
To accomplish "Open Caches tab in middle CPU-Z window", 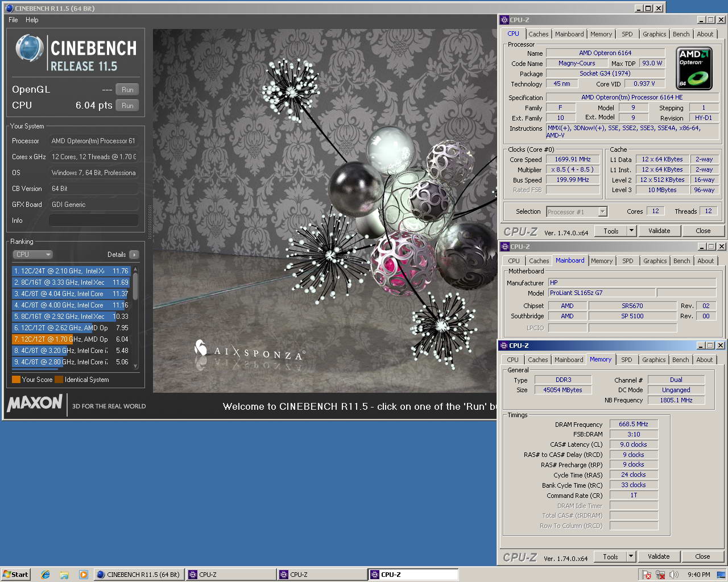I will pyautogui.click(x=539, y=261).
